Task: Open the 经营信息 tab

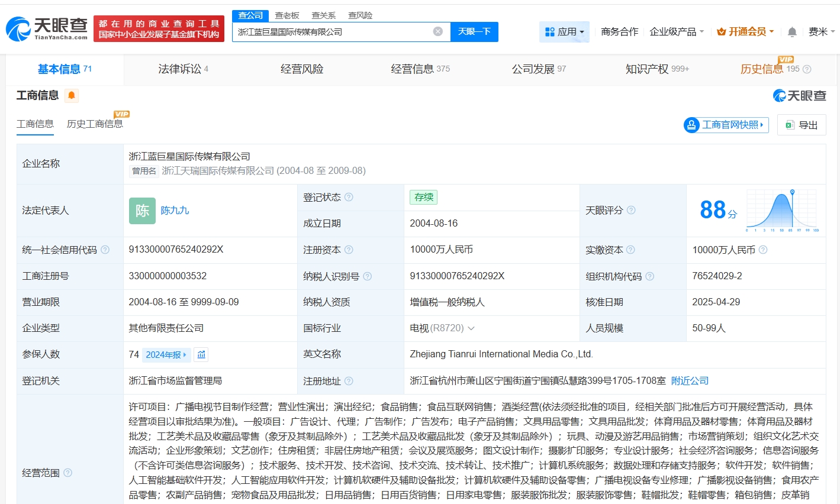Action: [420, 69]
